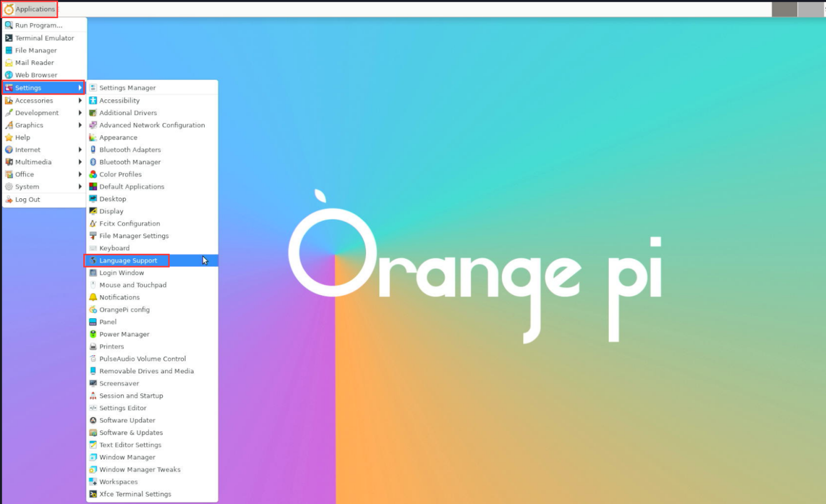Select Additional Drivers entry
Image resolution: width=826 pixels, height=504 pixels.
click(152, 113)
